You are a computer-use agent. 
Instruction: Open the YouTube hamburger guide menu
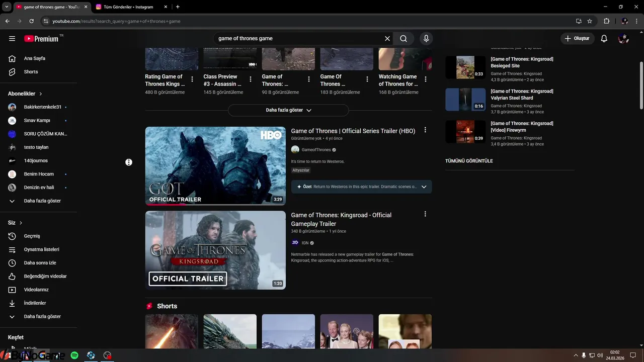(x=12, y=38)
